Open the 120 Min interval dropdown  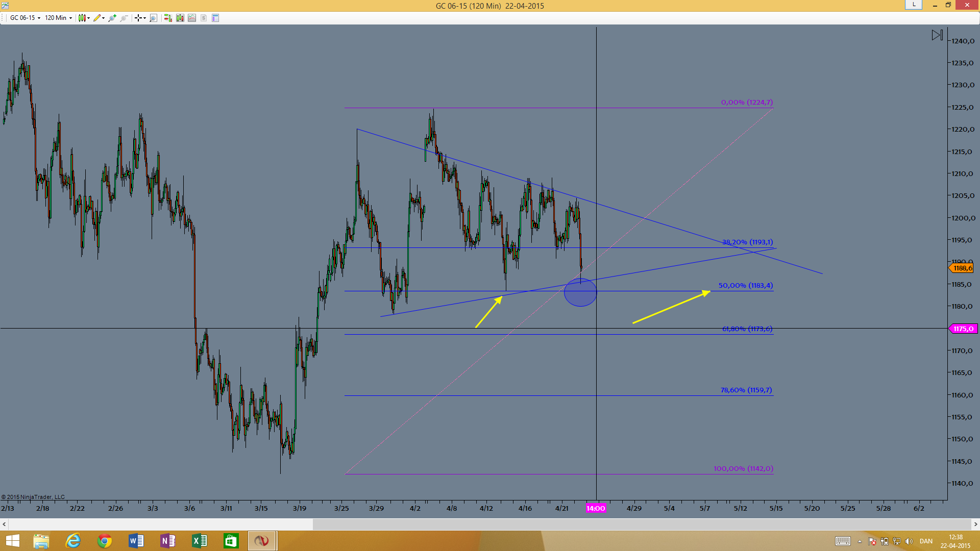coord(58,18)
